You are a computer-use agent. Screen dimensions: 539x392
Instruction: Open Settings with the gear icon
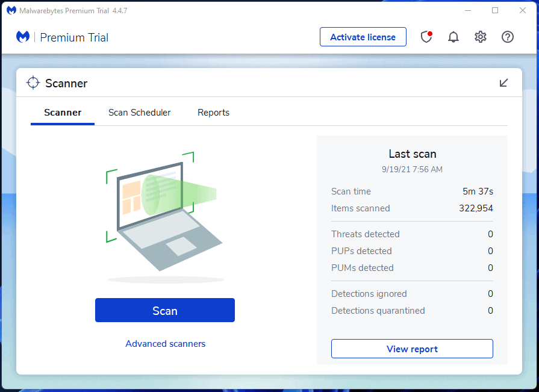(480, 37)
